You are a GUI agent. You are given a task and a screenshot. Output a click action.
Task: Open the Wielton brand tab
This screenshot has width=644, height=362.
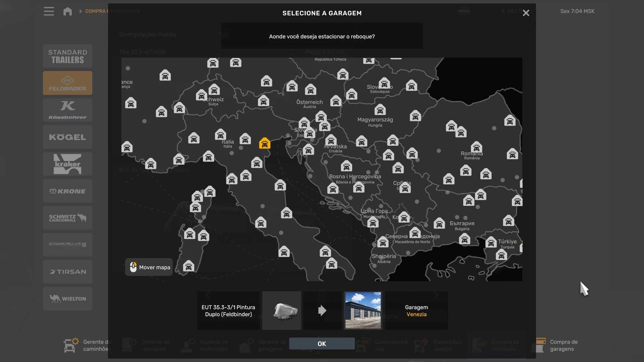pyautogui.click(x=67, y=299)
